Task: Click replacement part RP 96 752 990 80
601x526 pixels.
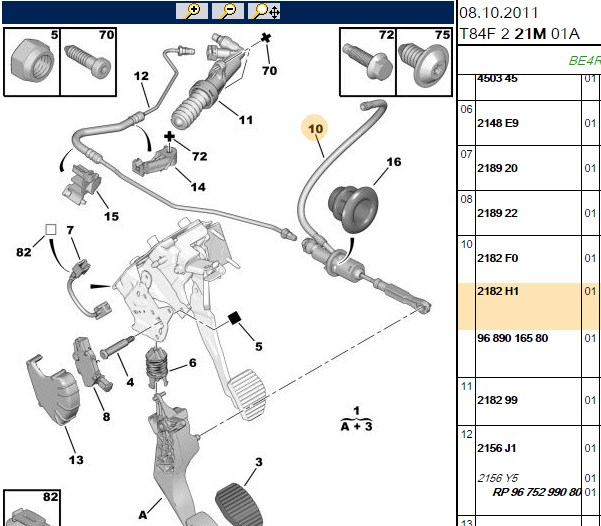Action: pos(537,491)
